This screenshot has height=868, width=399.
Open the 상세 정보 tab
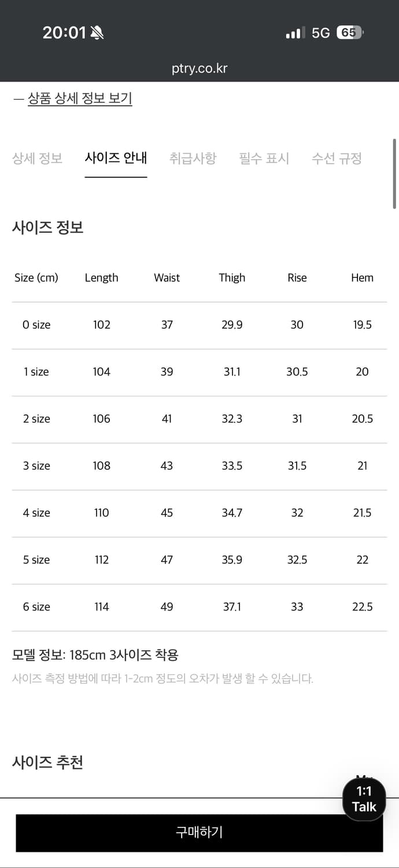tap(38, 158)
